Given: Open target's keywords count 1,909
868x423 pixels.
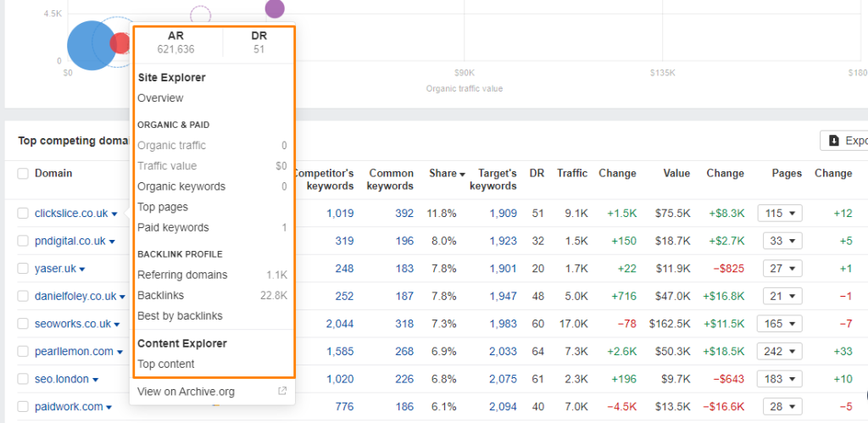Looking at the screenshot, I should [x=503, y=213].
